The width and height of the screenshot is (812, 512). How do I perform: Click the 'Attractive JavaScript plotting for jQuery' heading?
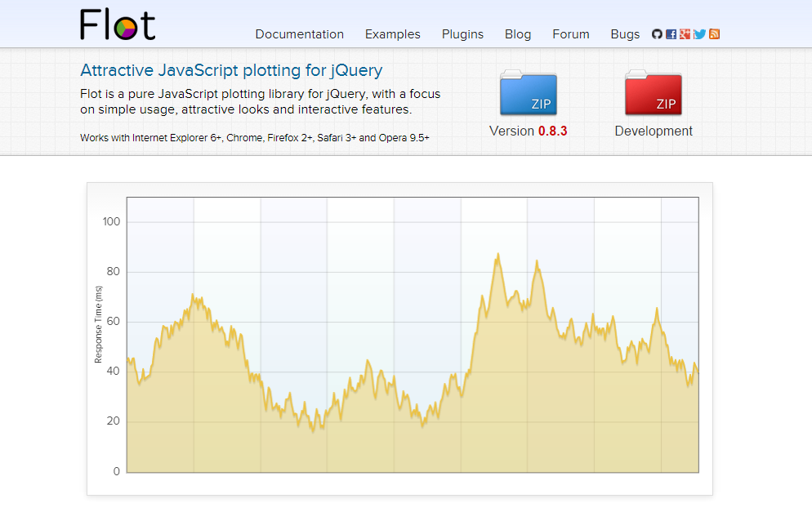[231, 71]
